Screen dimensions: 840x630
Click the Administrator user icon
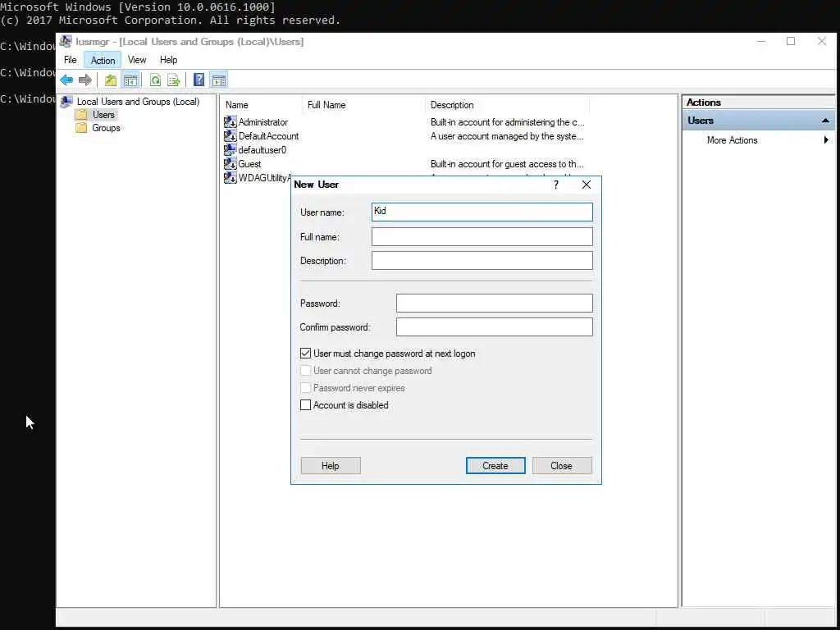click(231, 122)
